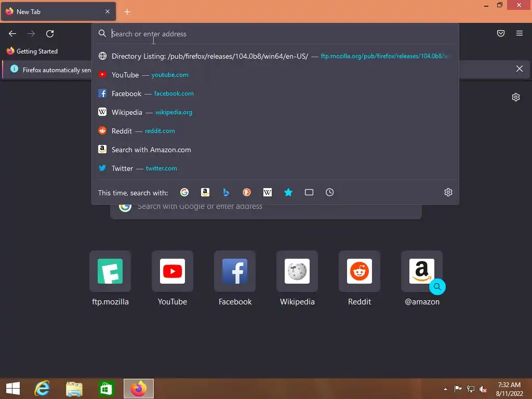Search this time with DuckDuckGo icon
The width and height of the screenshot is (532, 399).
coord(247,192)
